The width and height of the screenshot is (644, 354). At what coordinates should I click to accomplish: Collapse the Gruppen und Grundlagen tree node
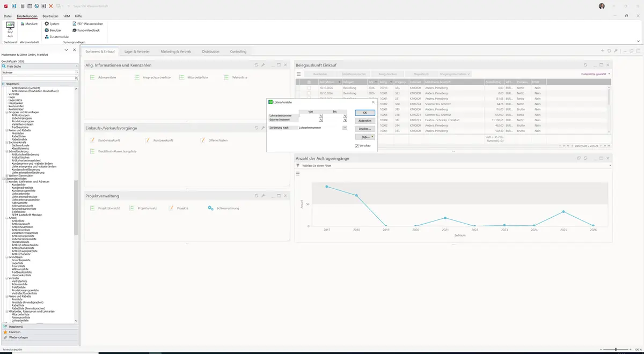[6, 112]
